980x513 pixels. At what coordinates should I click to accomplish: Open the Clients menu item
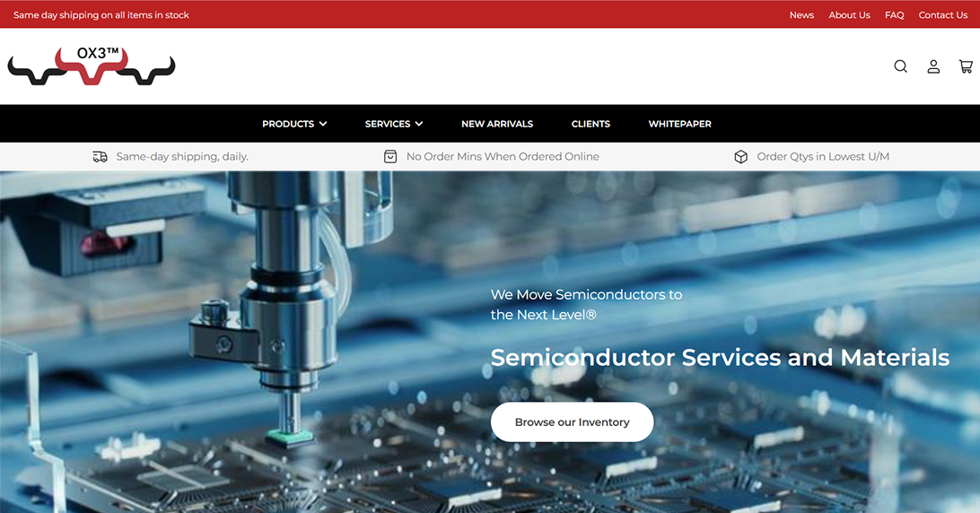point(591,124)
